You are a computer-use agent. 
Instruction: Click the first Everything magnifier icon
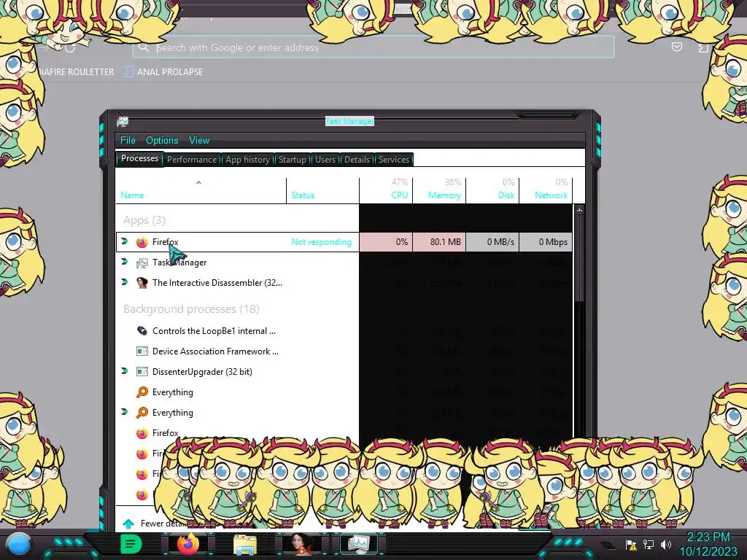coord(142,392)
